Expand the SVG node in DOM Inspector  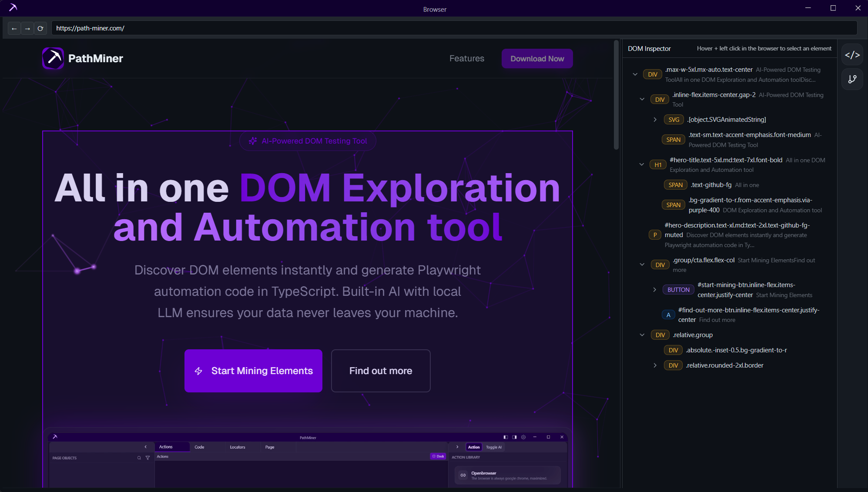655,119
